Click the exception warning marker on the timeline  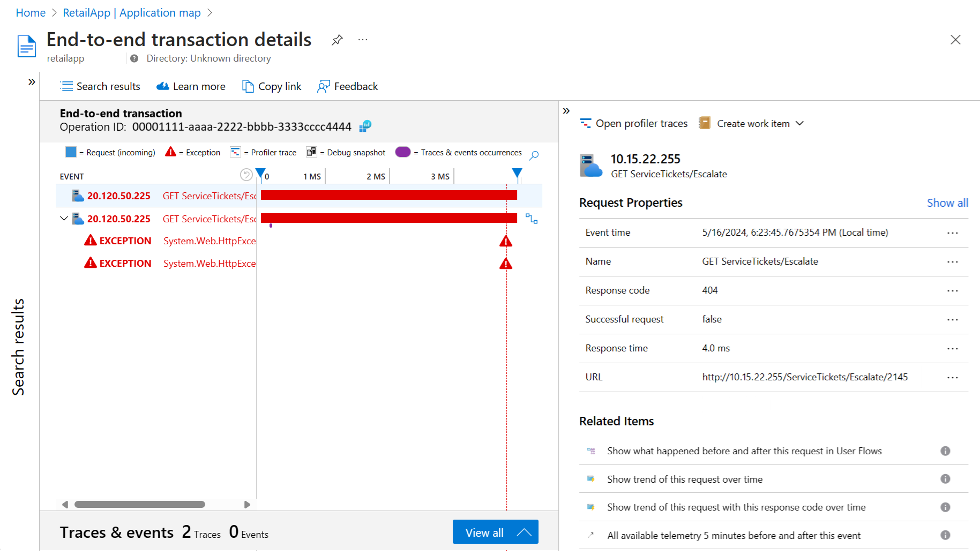pyautogui.click(x=505, y=242)
